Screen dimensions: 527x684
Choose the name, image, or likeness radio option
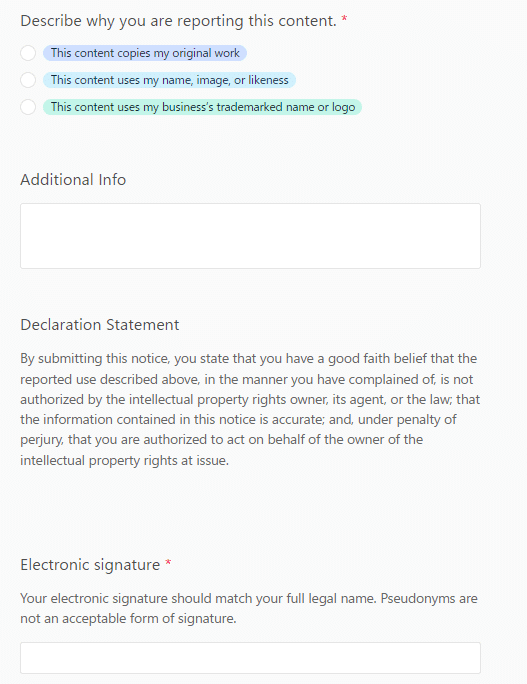(x=28, y=80)
